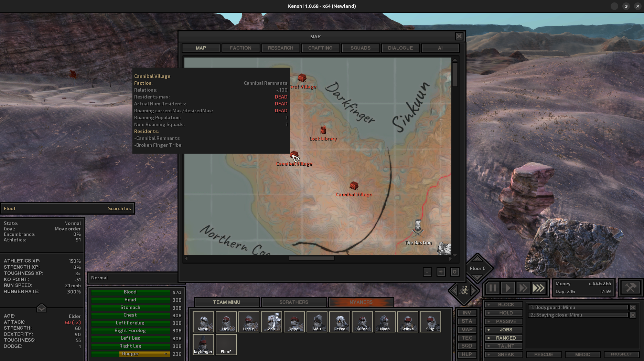Toggle the run movement mode icon
Image resolution: width=644 pixels, height=361 pixels.
pyautogui.click(x=464, y=291)
